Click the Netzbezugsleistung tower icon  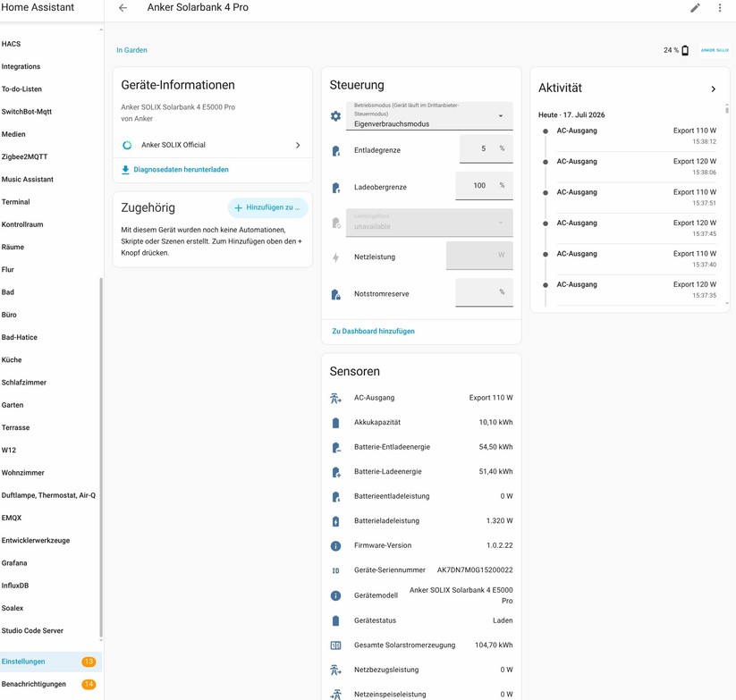pyautogui.click(x=335, y=670)
